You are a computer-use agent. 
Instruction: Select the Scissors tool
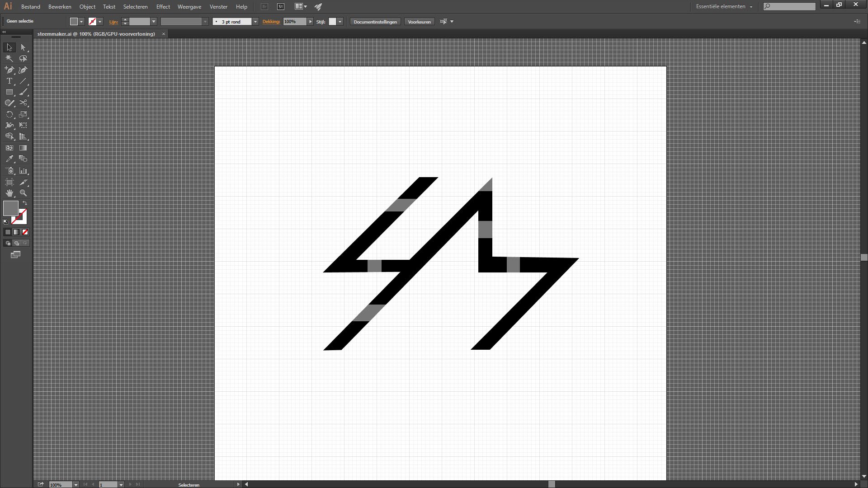point(23,103)
